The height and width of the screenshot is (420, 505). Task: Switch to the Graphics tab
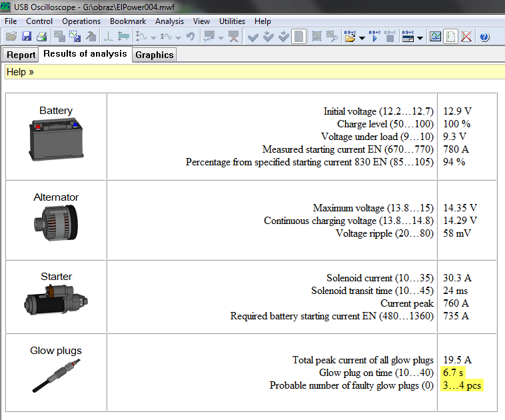[x=154, y=55]
